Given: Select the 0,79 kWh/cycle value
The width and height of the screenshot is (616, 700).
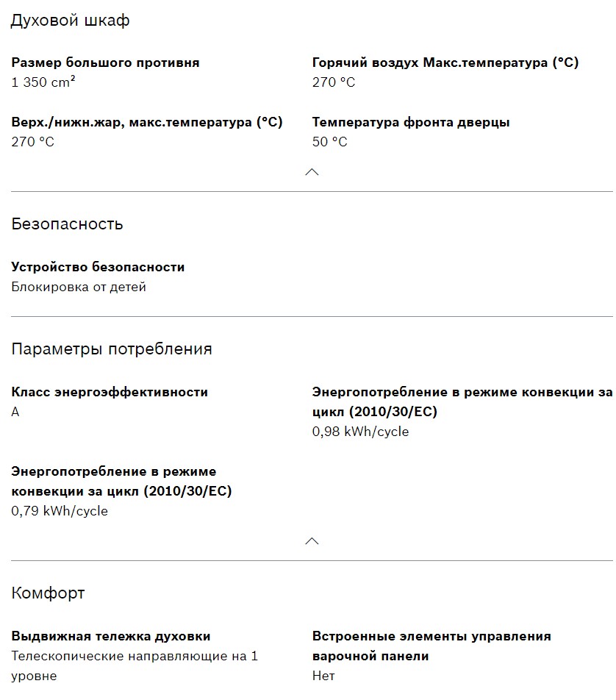Looking at the screenshot, I should [x=60, y=511].
